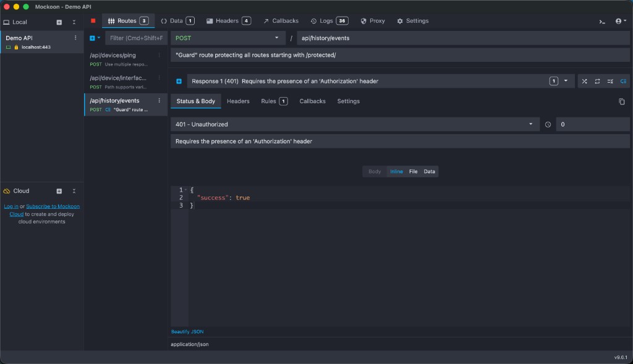Select the /api/history/events route

[x=125, y=104]
